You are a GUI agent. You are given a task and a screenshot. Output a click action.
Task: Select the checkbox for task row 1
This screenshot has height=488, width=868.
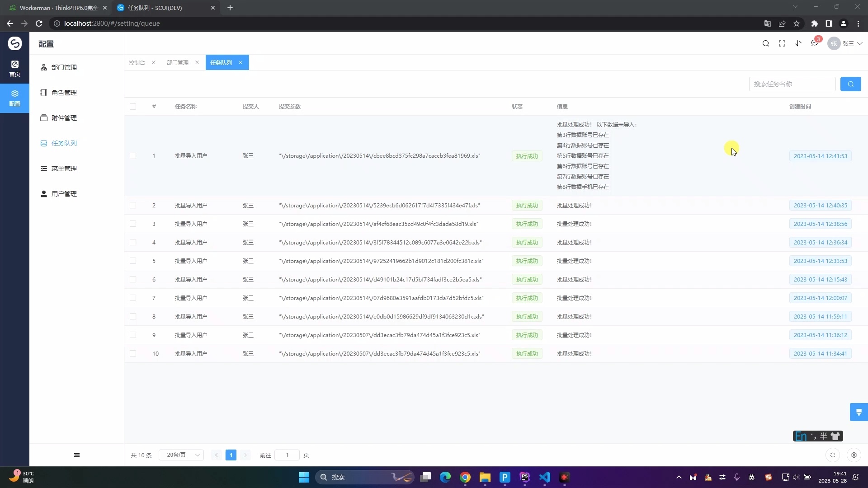(x=133, y=155)
